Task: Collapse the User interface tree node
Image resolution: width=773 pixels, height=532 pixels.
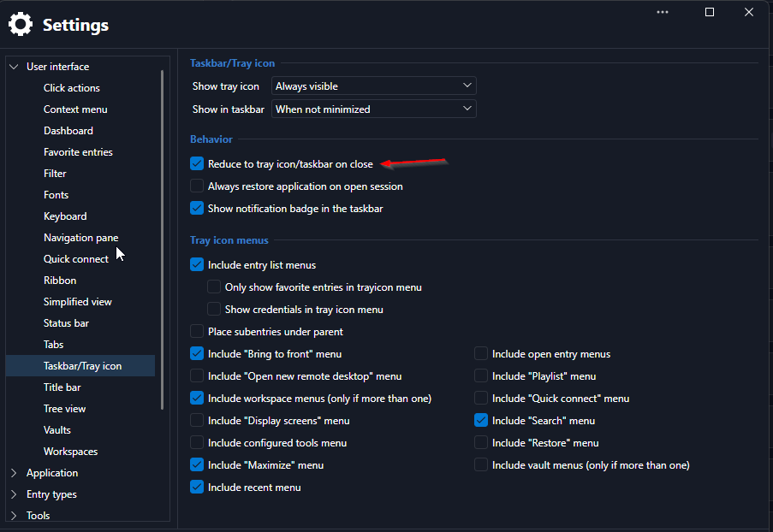Action: 14,67
